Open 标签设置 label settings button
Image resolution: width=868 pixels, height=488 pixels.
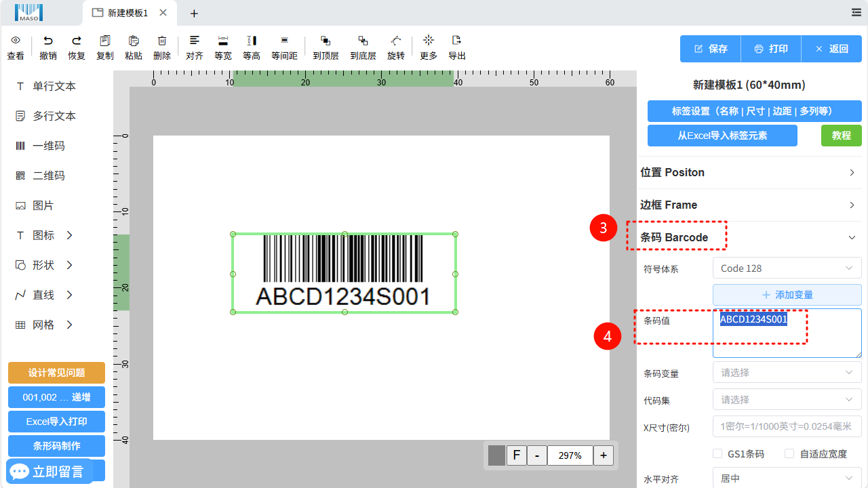tap(755, 111)
